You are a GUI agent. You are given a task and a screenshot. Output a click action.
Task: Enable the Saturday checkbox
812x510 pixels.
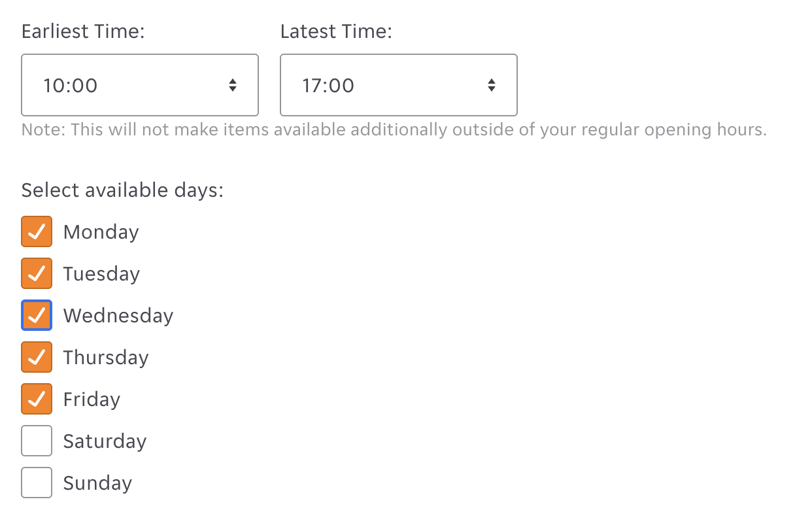point(37,441)
